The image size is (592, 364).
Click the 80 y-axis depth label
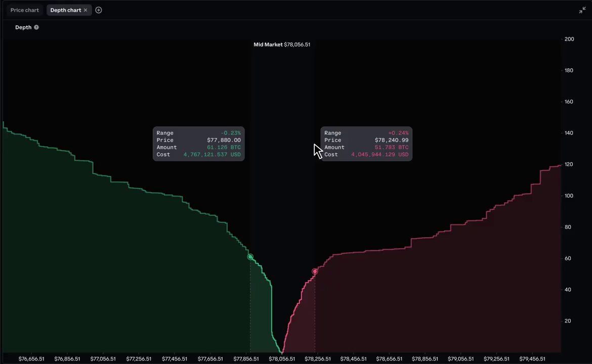pos(568,226)
